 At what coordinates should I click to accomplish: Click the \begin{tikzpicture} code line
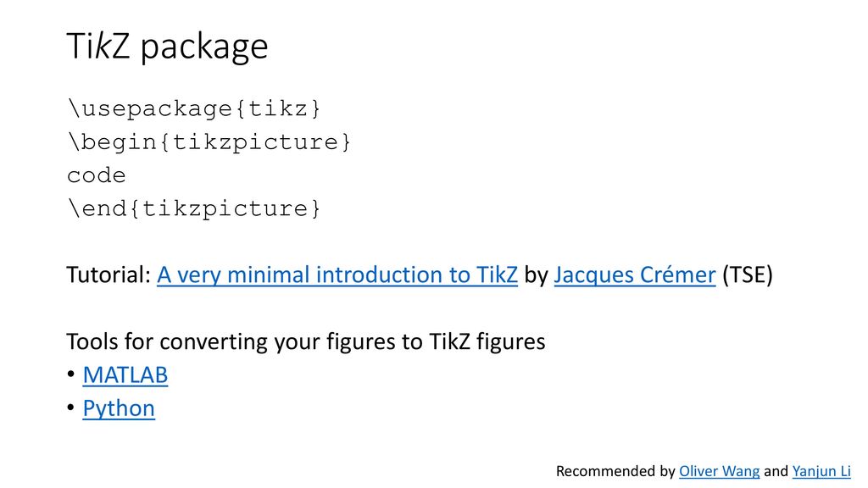click(209, 142)
